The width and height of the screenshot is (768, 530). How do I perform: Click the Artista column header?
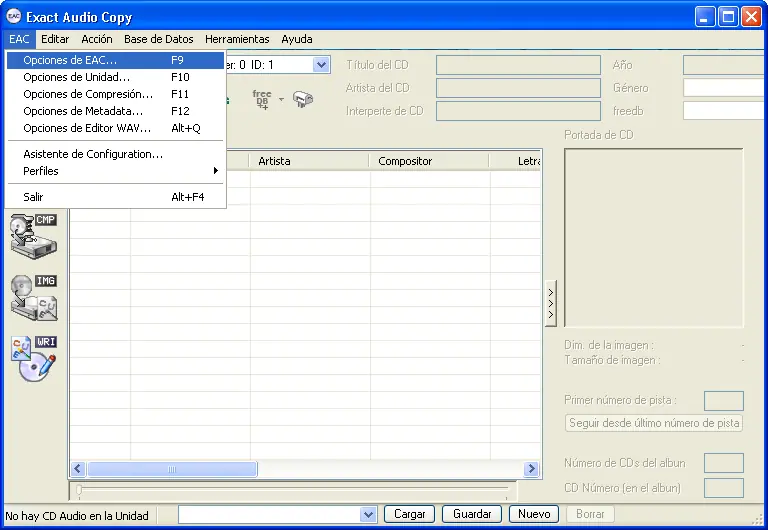click(309, 161)
